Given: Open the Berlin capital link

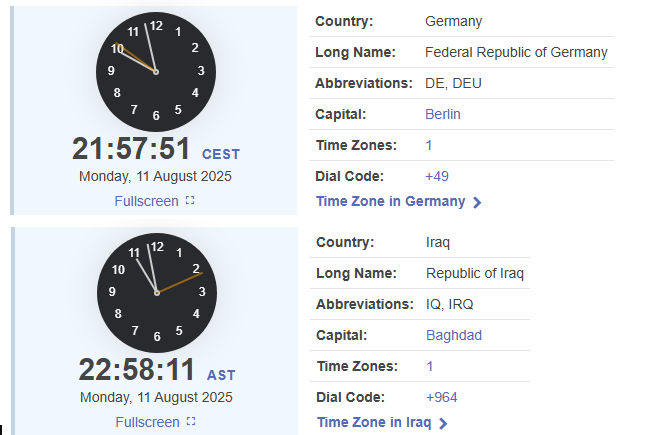Looking at the screenshot, I should [x=442, y=114].
